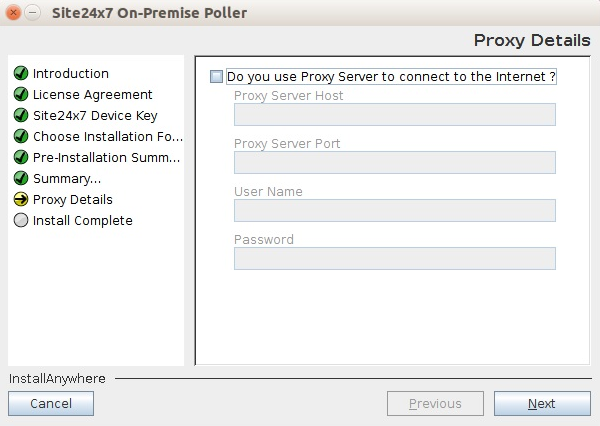Enable the Proxy Server checkbox
Viewport: 600px width, 426px height.
pyautogui.click(x=217, y=76)
